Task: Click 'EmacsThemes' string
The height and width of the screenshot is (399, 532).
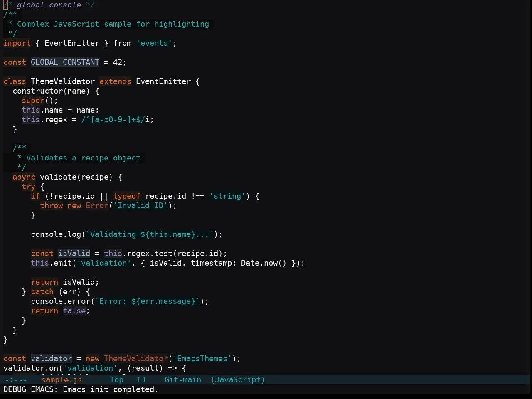Action: (202, 359)
